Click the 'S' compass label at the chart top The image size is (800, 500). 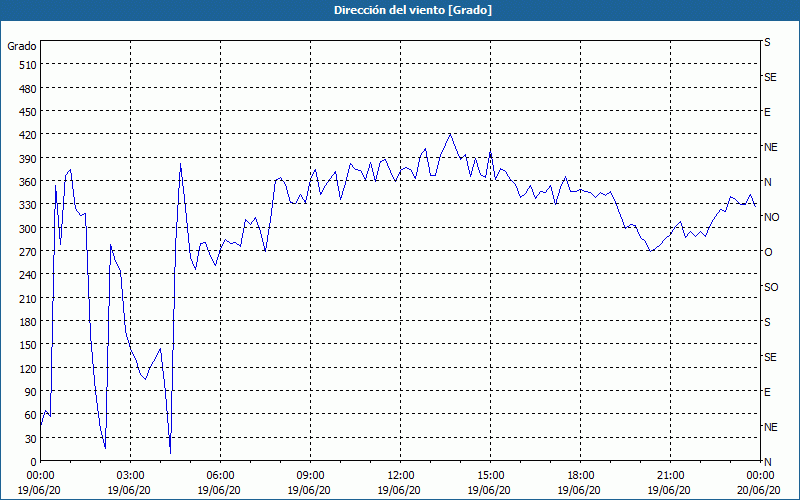tap(767, 42)
